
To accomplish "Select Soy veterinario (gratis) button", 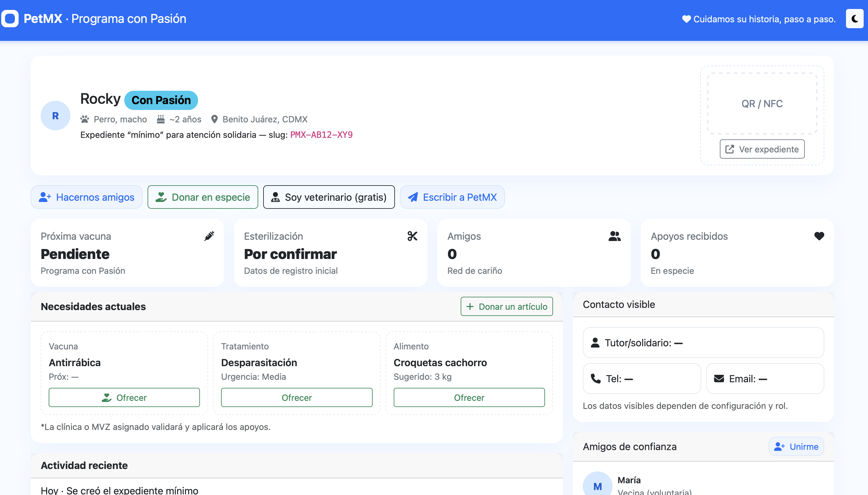I will click(x=329, y=197).
